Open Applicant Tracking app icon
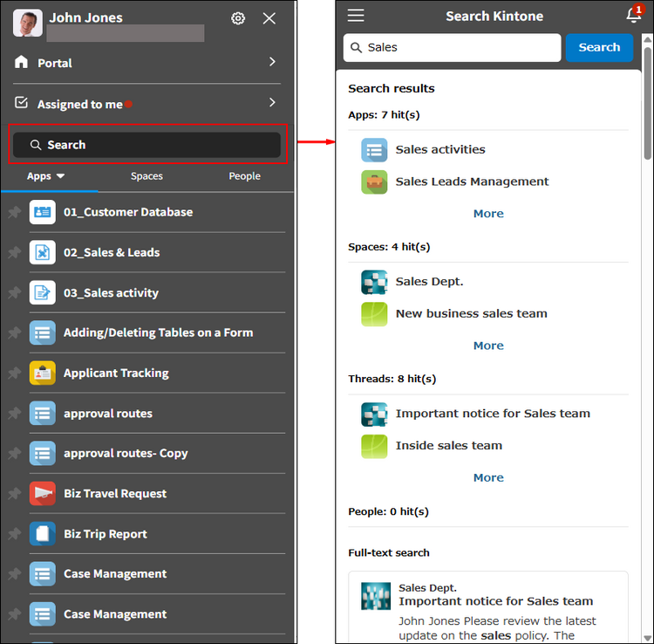This screenshot has width=654, height=644. [x=43, y=373]
